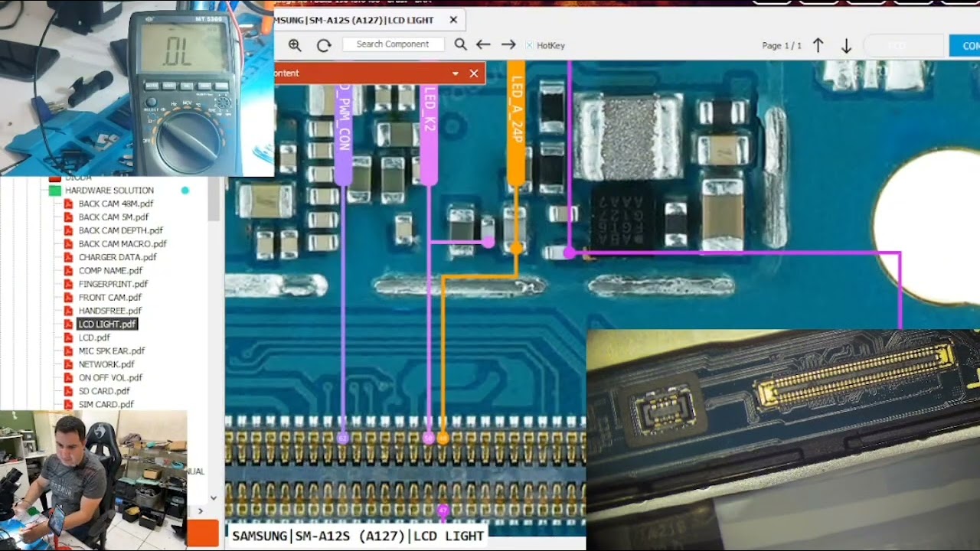Click green folder icon of HARDWARE SOLUTION

tap(55, 190)
